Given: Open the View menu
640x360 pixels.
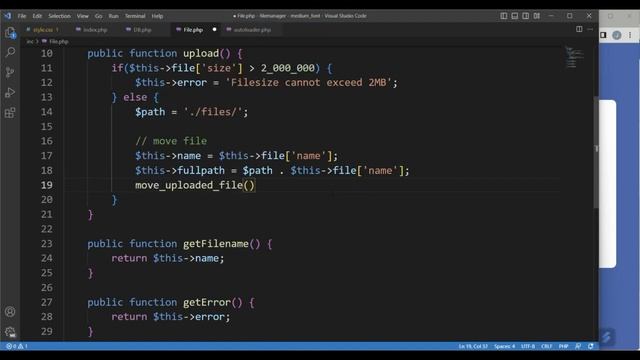Looking at the screenshot, I should [x=82, y=16].
